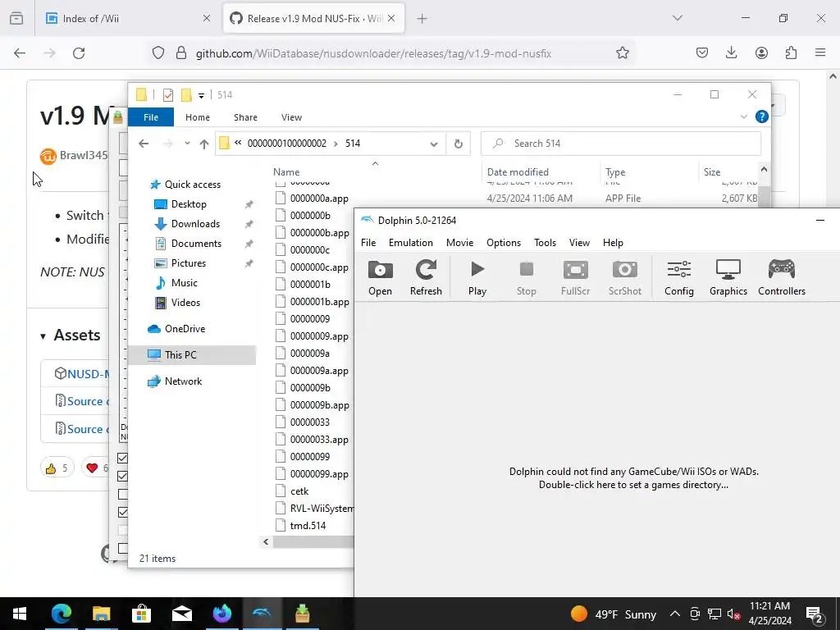840x630 pixels.
Task: Open the Dolphin Emulation menu
Action: [x=410, y=243]
